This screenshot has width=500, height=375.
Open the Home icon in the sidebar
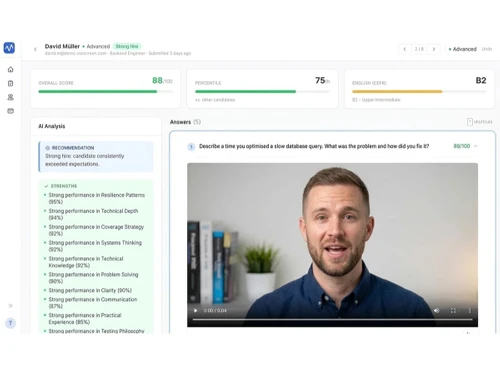point(11,69)
